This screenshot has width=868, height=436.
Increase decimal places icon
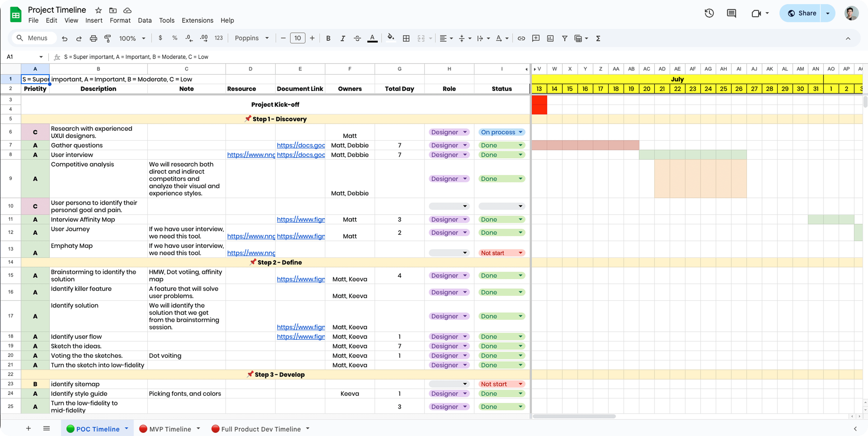[x=204, y=38]
